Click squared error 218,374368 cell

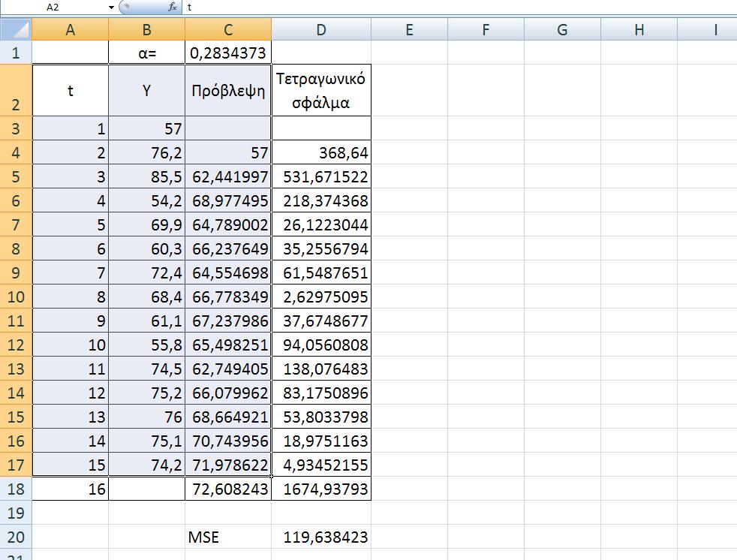(321, 200)
